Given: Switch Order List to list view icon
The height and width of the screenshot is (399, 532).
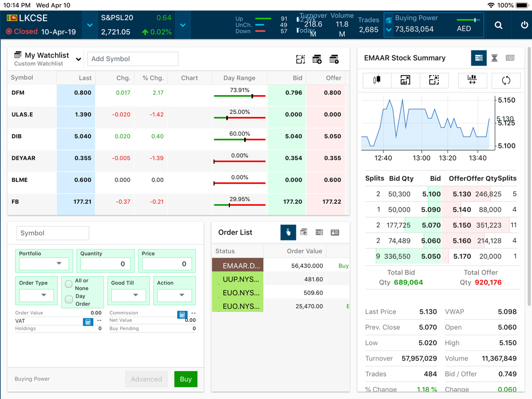Looking at the screenshot, I should click(319, 232).
